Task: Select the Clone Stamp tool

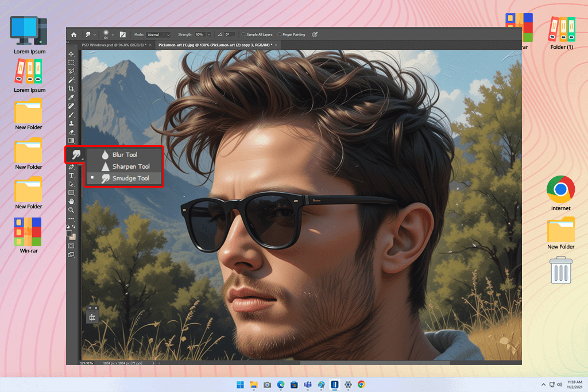Action: (x=71, y=123)
